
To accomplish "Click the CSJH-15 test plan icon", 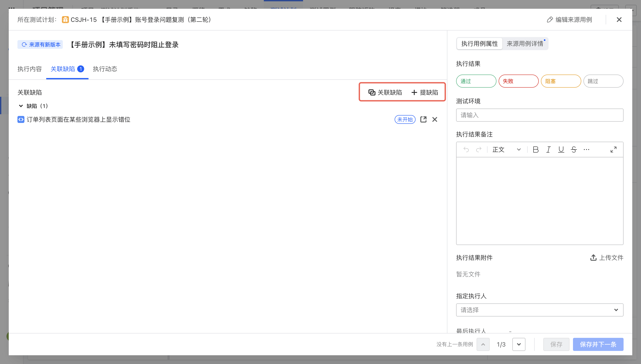I will [x=65, y=19].
